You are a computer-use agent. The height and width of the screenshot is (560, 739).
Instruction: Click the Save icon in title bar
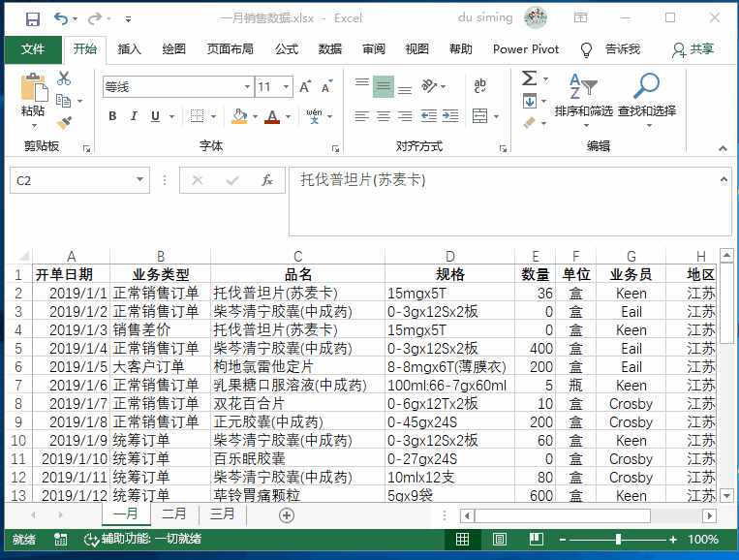pyautogui.click(x=32, y=18)
